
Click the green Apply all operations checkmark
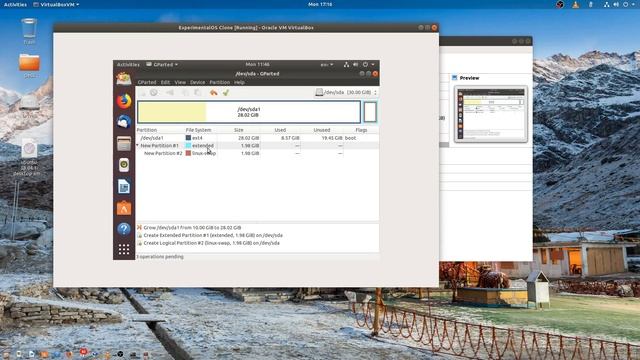click(226, 93)
